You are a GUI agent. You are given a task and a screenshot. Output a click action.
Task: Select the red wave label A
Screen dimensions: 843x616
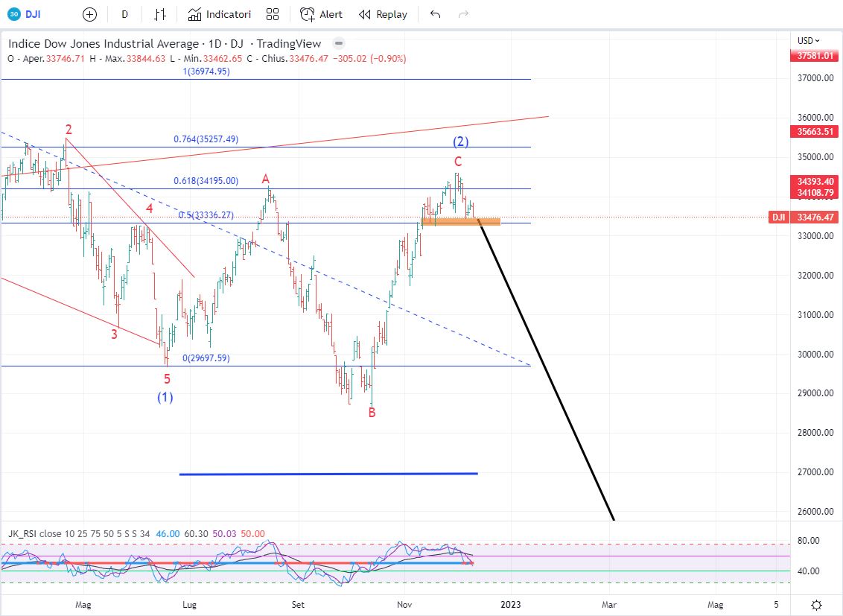coord(266,179)
